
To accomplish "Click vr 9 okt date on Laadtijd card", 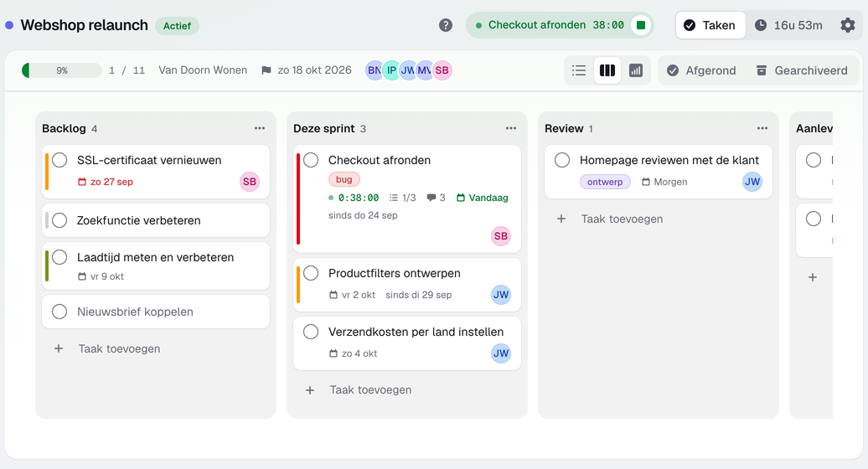I will [101, 276].
